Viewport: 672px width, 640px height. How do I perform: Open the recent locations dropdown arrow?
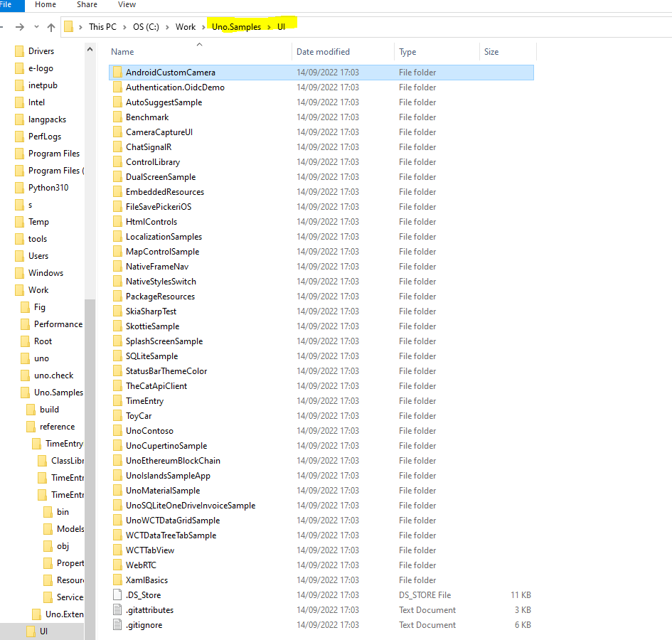pyautogui.click(x=36, y=27)
